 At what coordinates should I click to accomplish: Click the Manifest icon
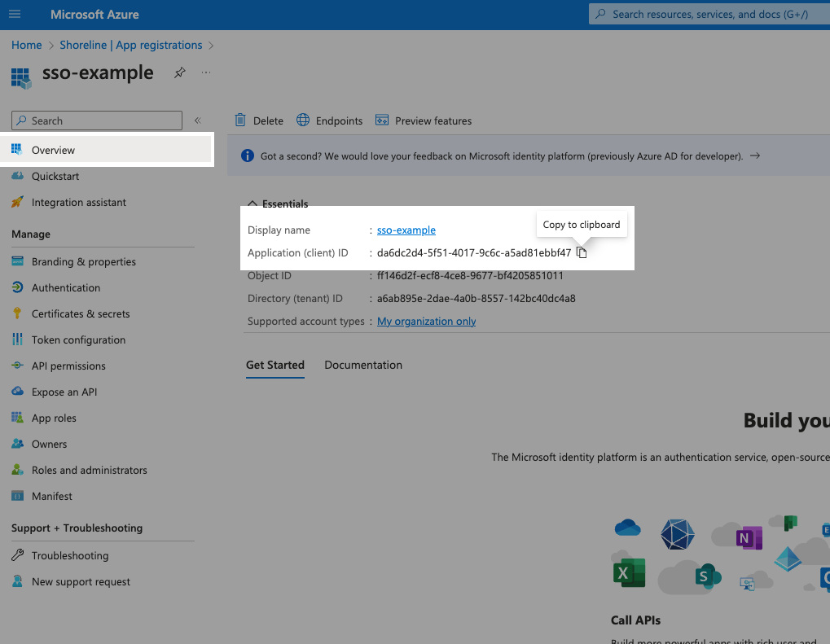[x=17, y=496]
